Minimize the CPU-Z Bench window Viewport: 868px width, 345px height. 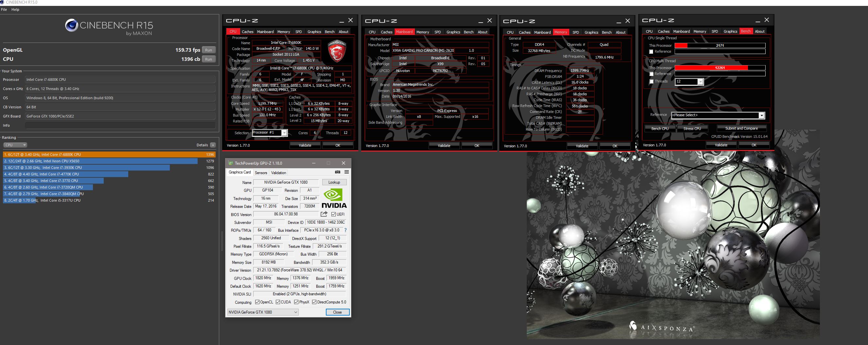(758, 21)
